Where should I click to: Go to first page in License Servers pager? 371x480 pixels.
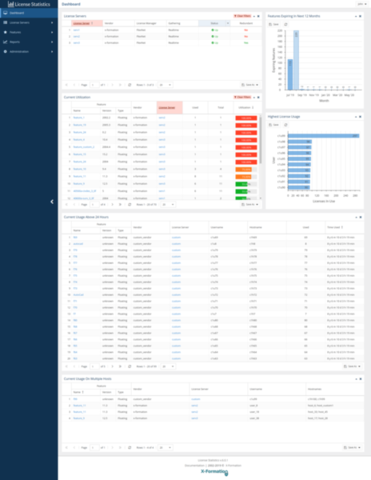point(66,85)
